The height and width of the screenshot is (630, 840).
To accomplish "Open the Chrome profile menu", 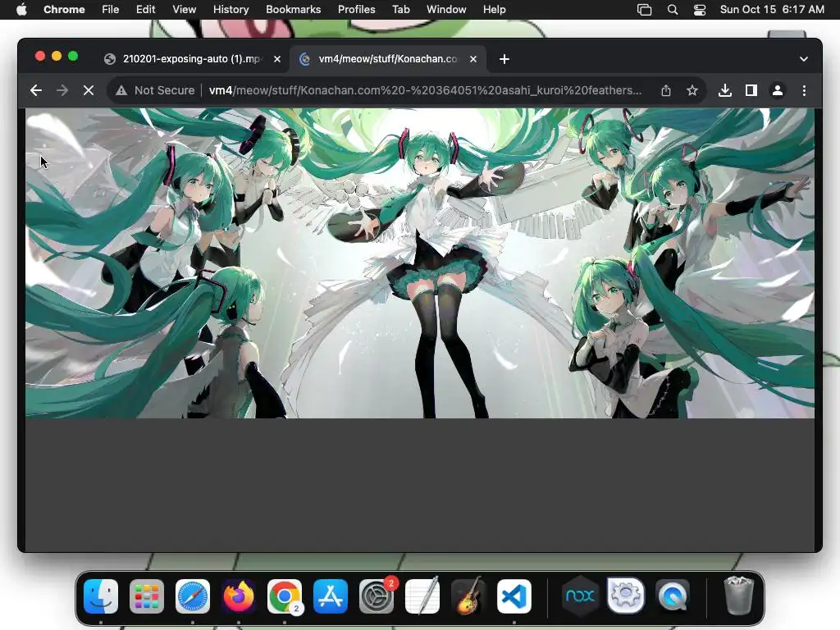I will [778, 90].
